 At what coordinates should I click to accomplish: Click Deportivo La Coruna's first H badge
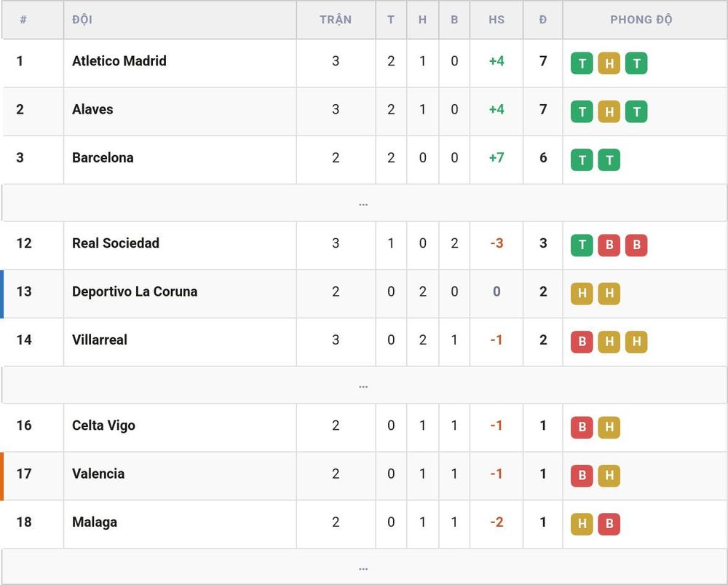point(582,294)
